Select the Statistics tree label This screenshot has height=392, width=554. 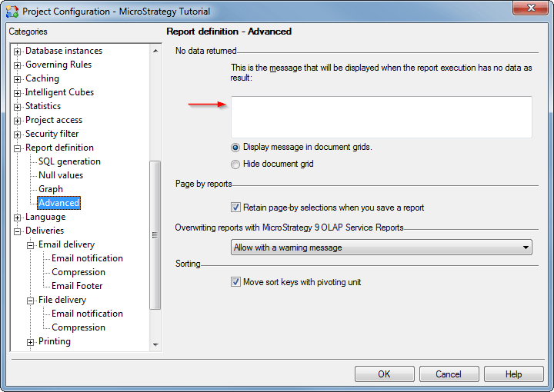43,106
